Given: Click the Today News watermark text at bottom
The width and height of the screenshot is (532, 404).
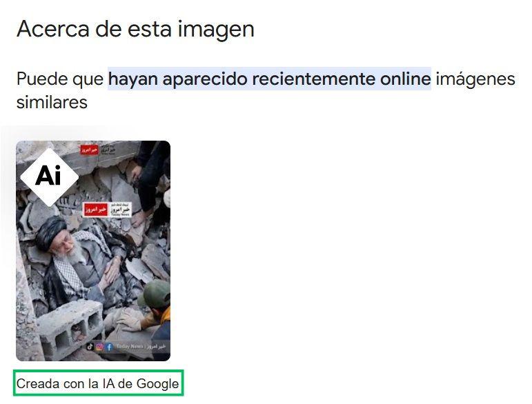Looking at the screenshot, I should [x=141, y=346].
